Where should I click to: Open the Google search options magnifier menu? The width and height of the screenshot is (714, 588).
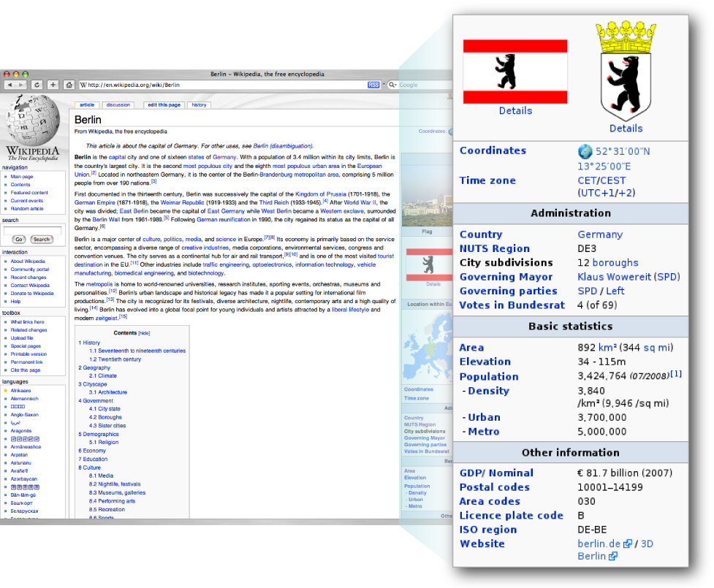click(392, 84)
